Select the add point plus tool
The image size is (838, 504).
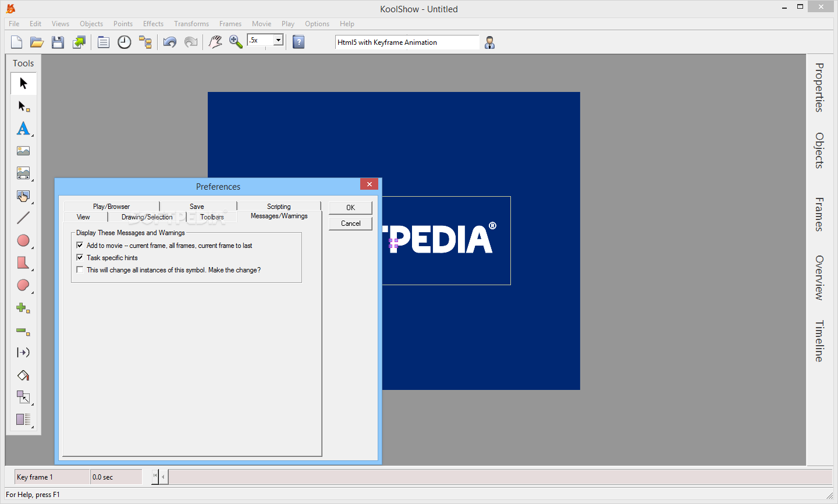coord(23,308)
